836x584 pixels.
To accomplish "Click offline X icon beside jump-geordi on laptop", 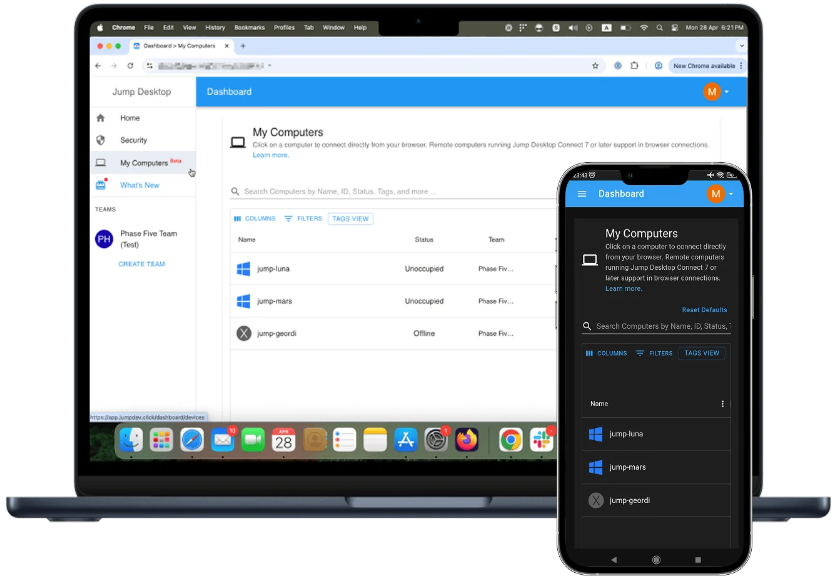I will click(x=244, y=334).
